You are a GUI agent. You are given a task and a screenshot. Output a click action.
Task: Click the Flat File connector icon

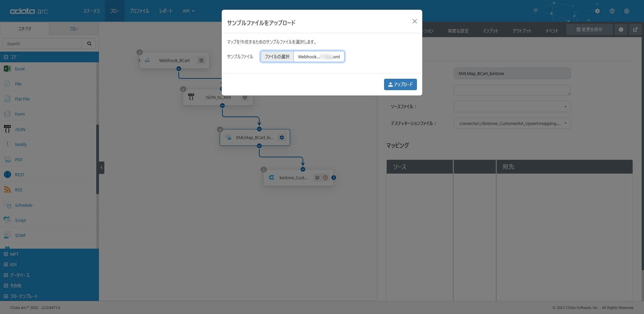tap(7, 99)
